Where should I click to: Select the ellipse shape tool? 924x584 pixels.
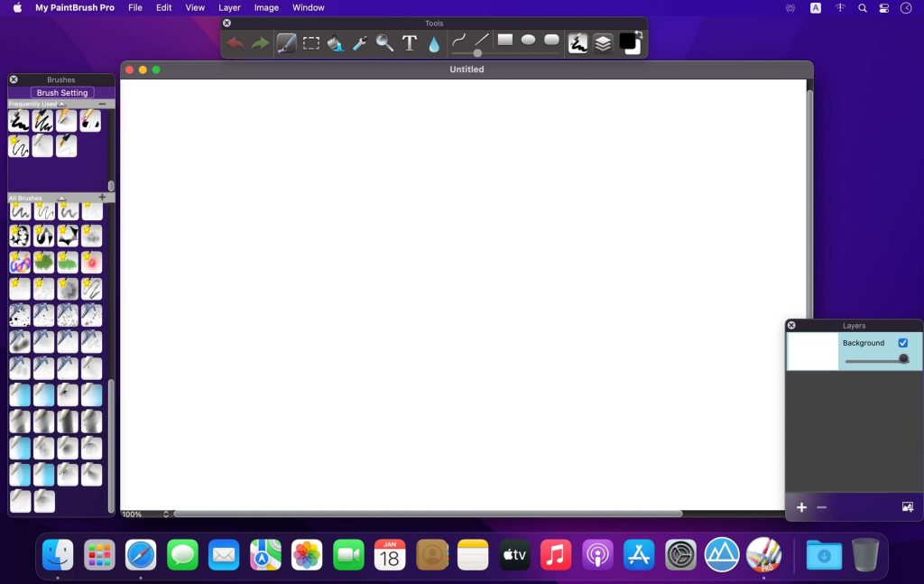click(527, 40)
